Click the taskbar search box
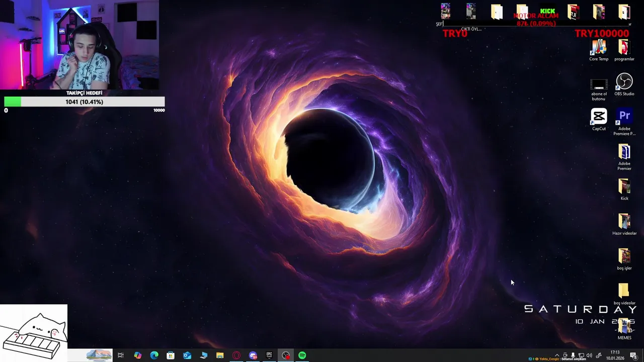The width and height of the screenshot is (644, 362). 90,355
